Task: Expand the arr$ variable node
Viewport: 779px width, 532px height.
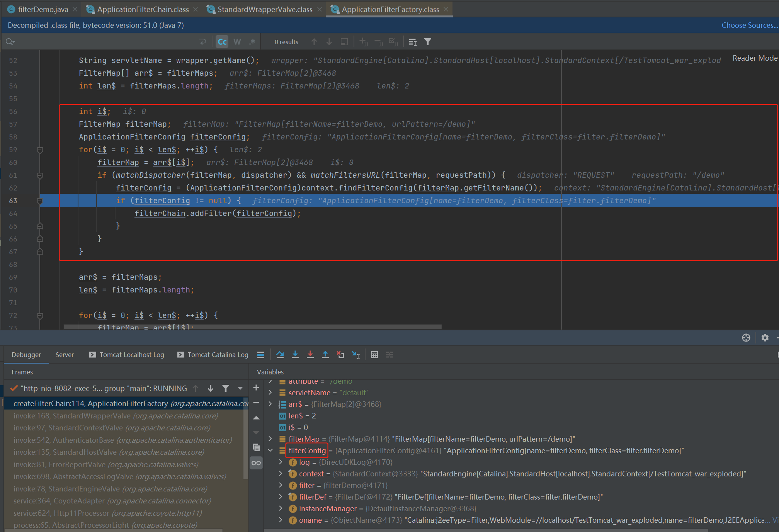Action: pyautogui.click(x=270, y=404)
